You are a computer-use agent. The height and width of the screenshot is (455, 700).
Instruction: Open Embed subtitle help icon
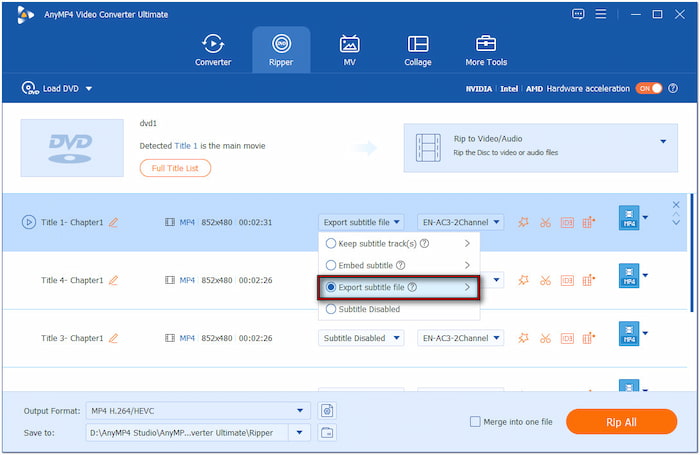(x=401, y=265)
